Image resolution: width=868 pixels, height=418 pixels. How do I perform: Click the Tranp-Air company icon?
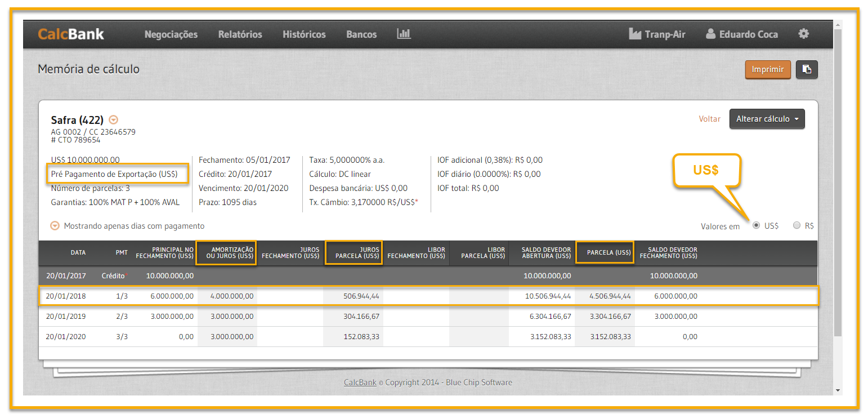click(635, 34)
